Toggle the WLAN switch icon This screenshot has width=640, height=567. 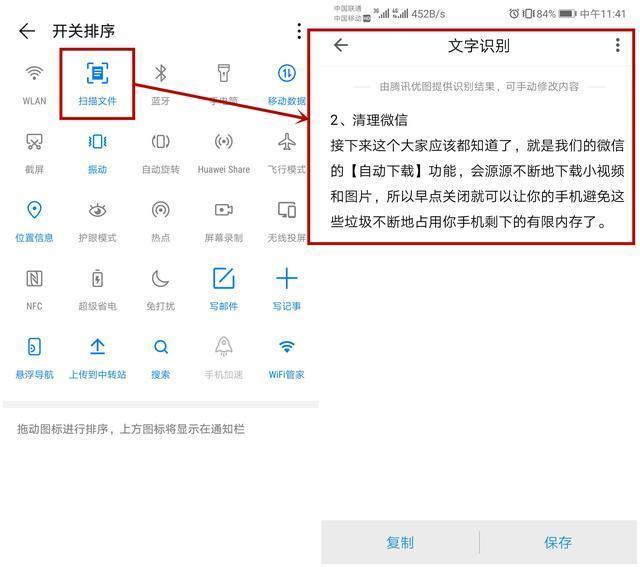click(x=34, y=73)
